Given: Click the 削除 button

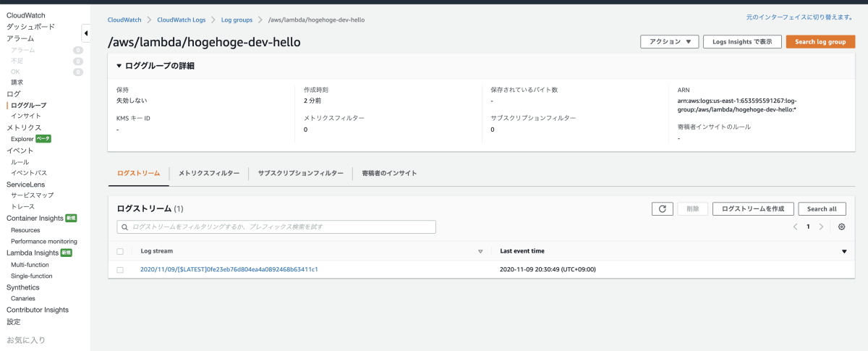Looking at the screenshot, I should click(x=692, y=208).
